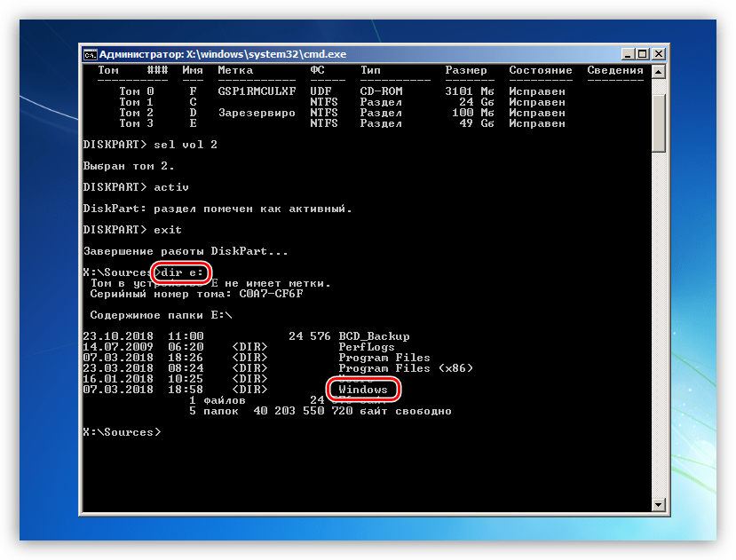Select the circled Windows folder entry
736x560 pixels.
tap(363, 390)
